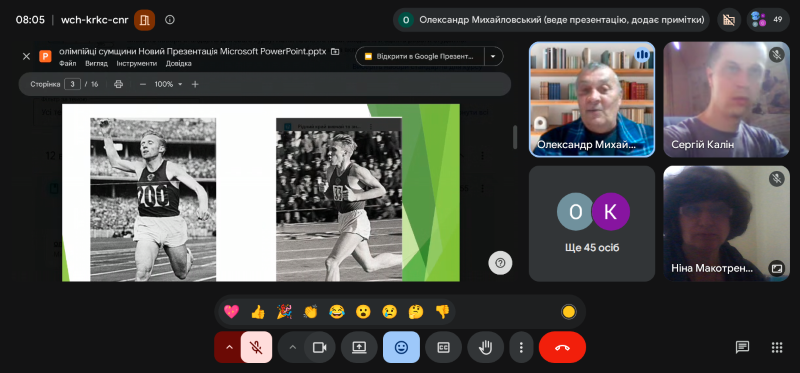
Task: Open meeting info icon beside code
Action: click(170, 20)
